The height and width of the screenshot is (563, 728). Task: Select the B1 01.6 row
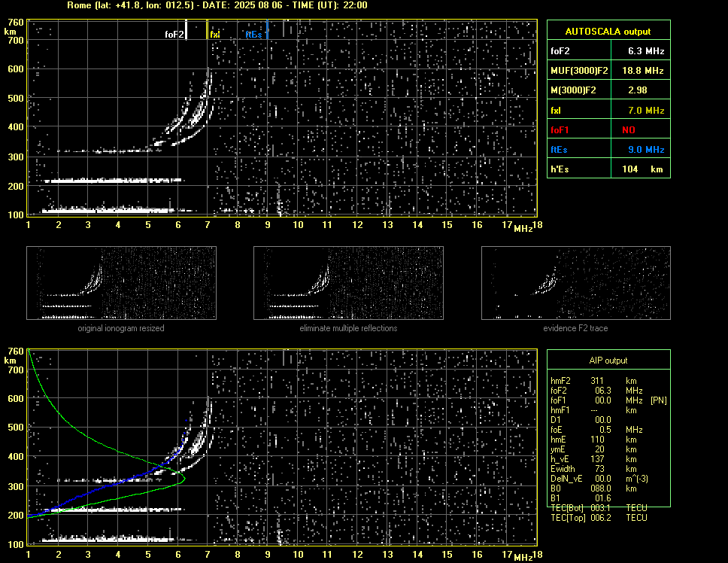[x=581, y=498]
